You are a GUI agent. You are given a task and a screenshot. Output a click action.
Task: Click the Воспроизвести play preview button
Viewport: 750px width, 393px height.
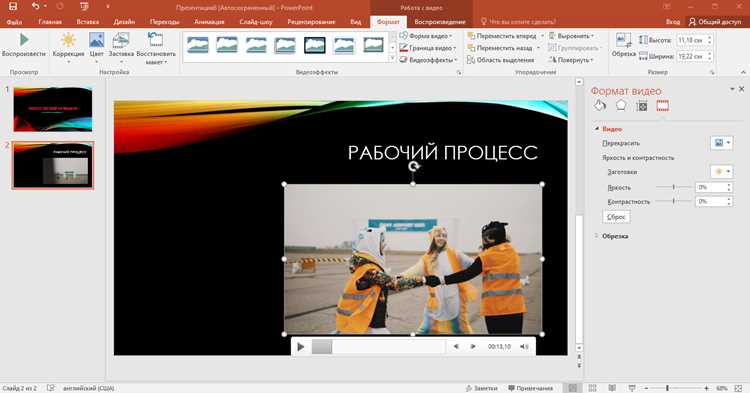(23, 45)
